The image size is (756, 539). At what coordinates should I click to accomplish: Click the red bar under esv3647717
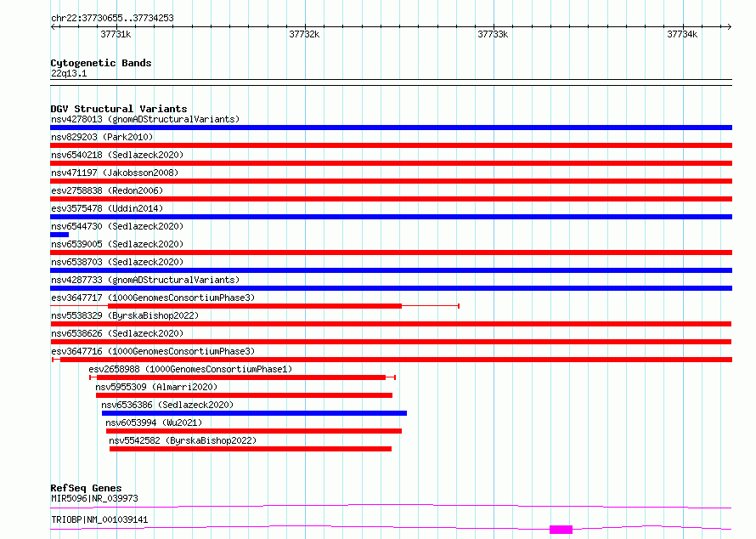[255, 306]
